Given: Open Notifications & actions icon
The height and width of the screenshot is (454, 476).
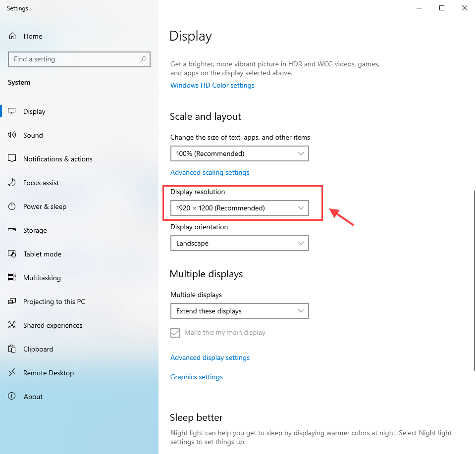Looking at the screenshot, I should [x=12, y=159].
